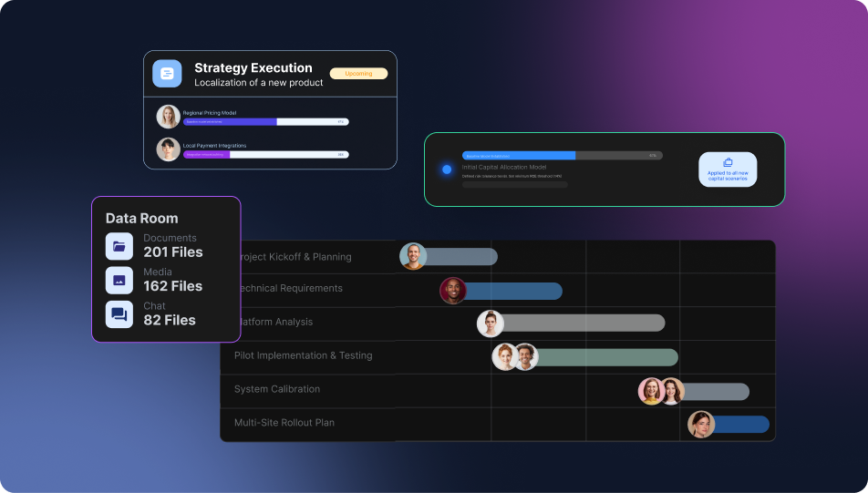
Task: Click the briefcase icon in capital scenarios badge
Action: [728, 162]
